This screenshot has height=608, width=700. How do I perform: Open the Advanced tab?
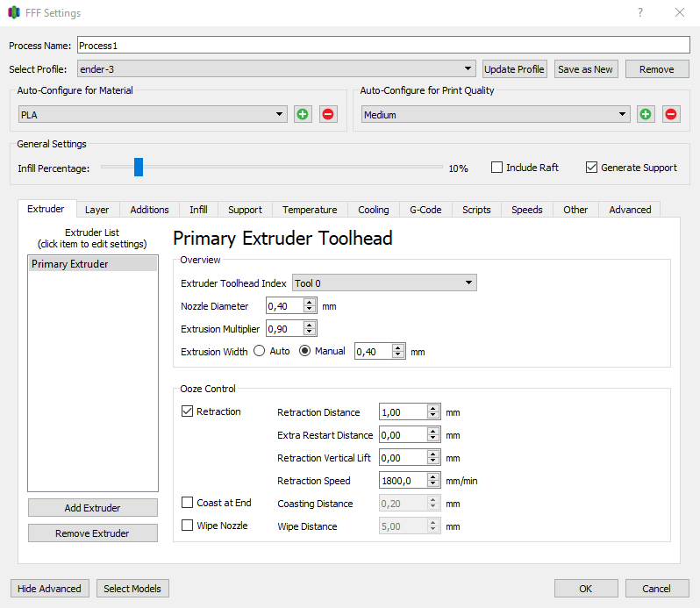coord(630,210)
